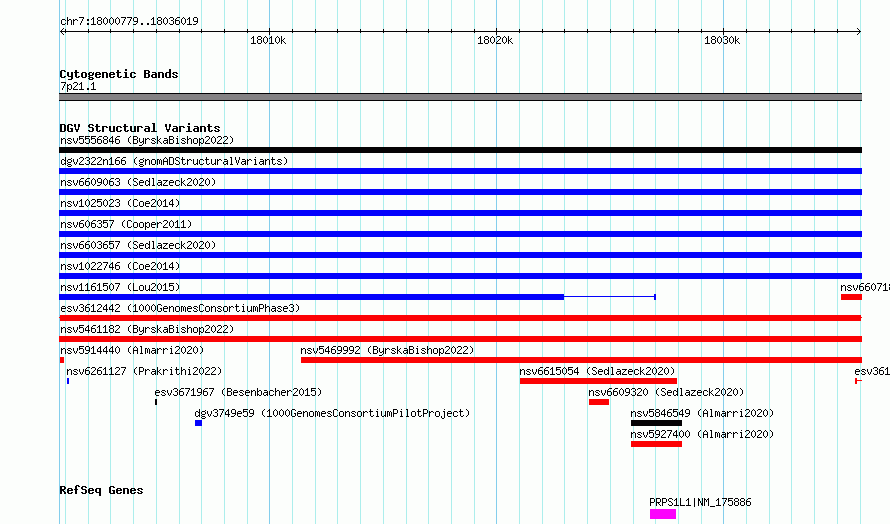The height and width of the screenshot is (524, 890).
Task: Open dgv2322n166 (gnomADStructuralVariants) label
Action: click(174, 161)
